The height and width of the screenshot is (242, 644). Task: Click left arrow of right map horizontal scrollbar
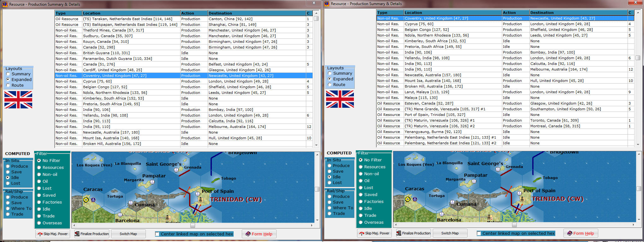click(x=396, y=225)
